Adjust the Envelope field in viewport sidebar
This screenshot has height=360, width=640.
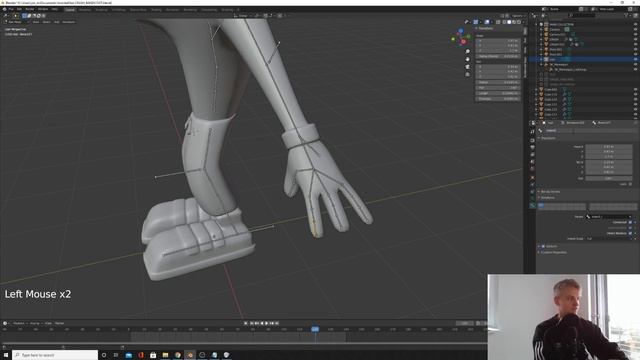(x=499, y=98)
